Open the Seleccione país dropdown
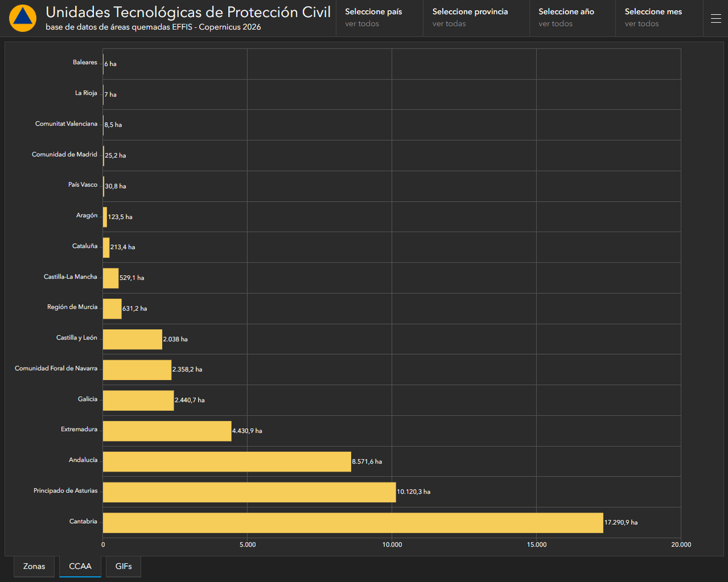 click(379, 18)
